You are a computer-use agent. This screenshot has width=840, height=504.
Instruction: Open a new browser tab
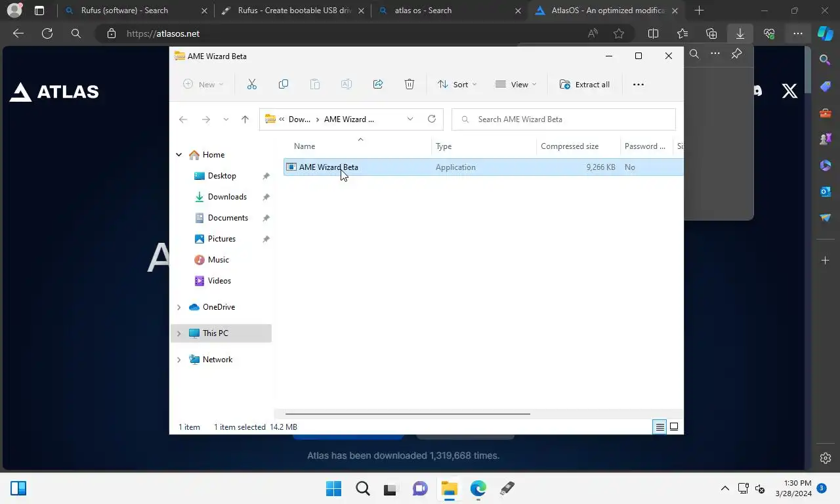tap(699, 10)
